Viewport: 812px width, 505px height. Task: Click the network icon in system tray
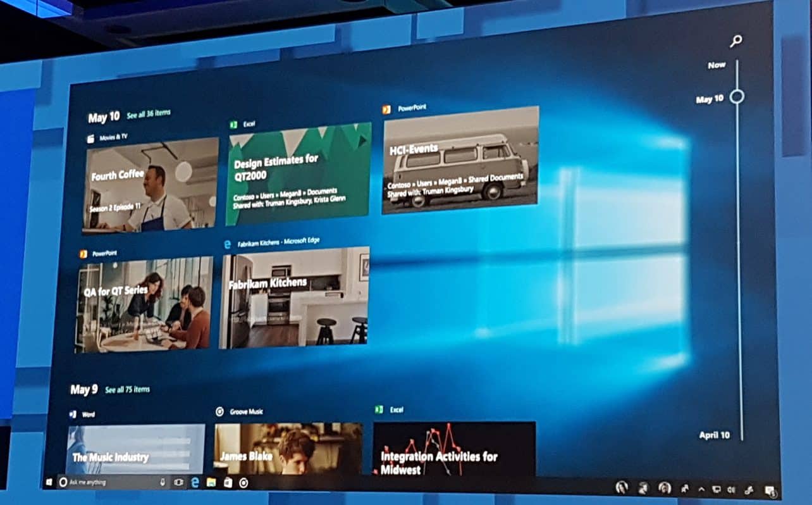(717, 489)
